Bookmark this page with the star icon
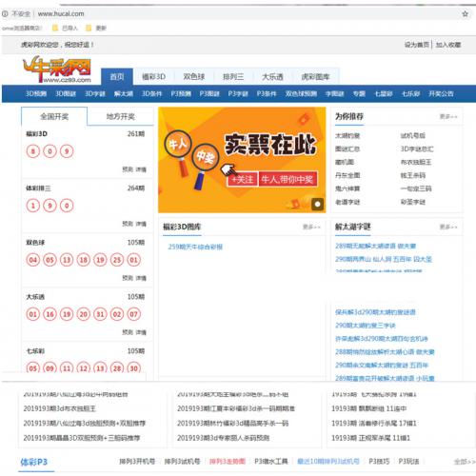476x476 pixels. click(x=465, y=13)
